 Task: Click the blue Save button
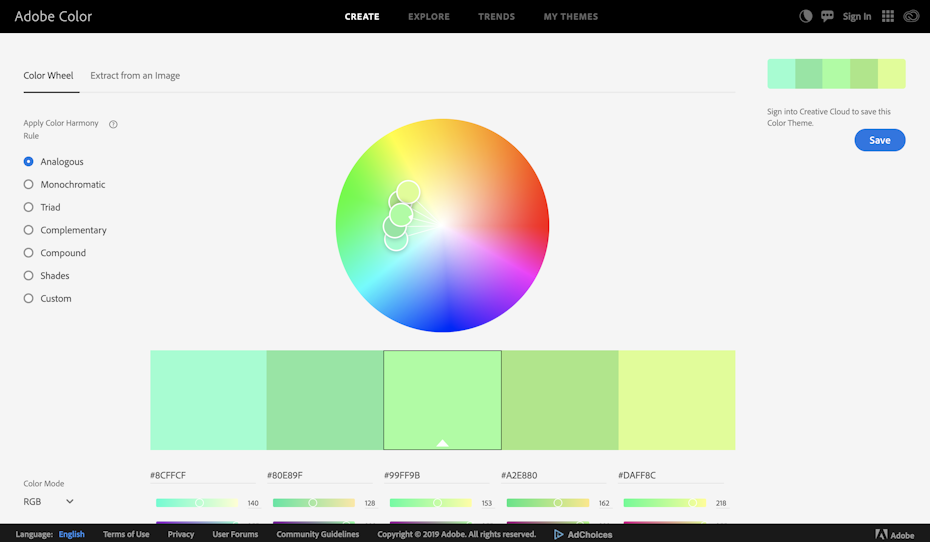click(880, 140)
